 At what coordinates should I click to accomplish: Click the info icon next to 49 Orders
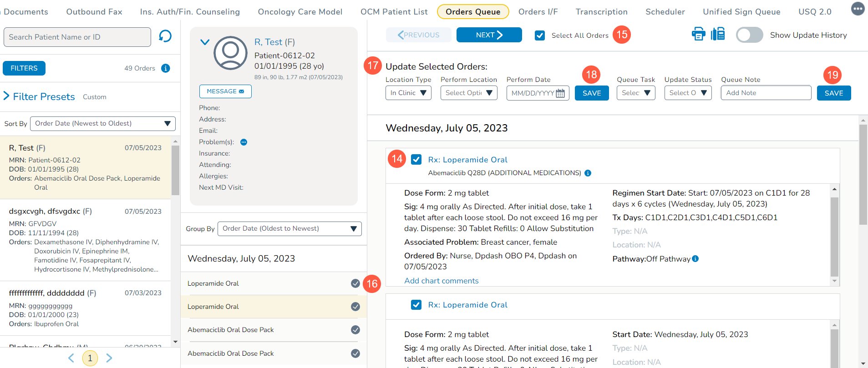pos(166,68)
